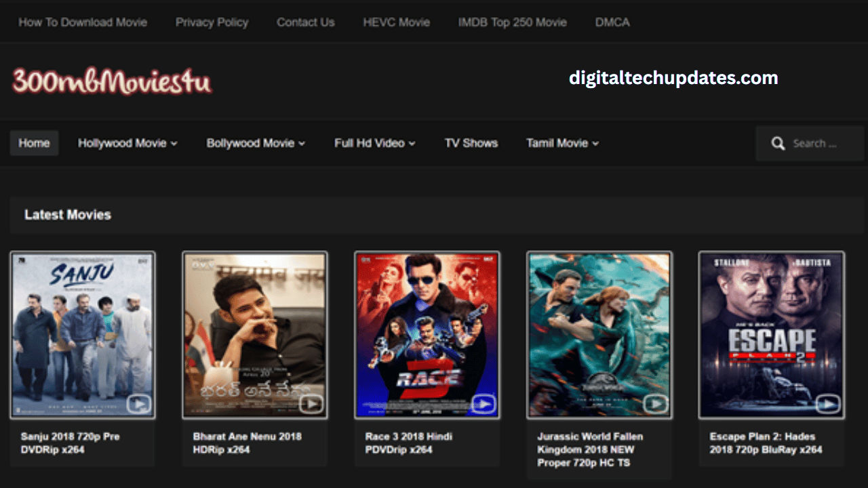Play icon on Race 3 poster
This screenshot has height=488, width=868.
(483, 404)
